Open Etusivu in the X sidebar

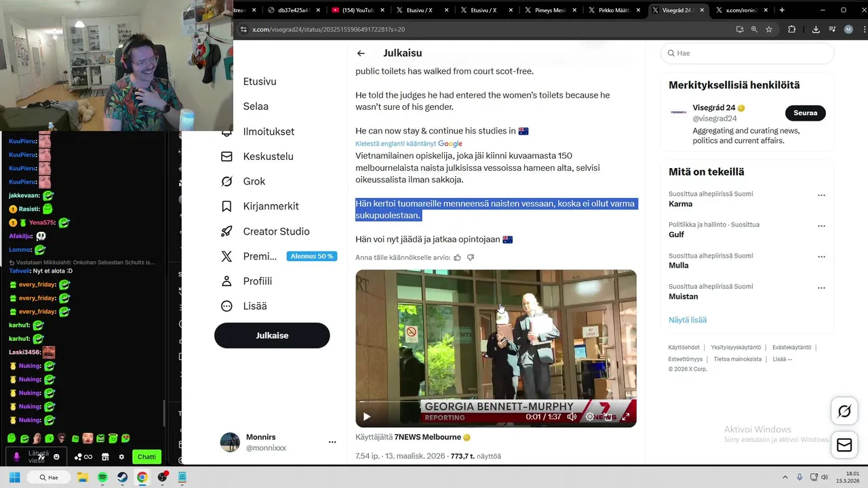(x=260, y=81)
